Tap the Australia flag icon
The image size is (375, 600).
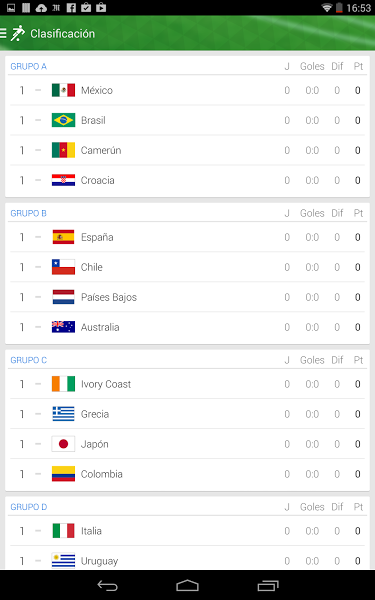pos(63,327)
